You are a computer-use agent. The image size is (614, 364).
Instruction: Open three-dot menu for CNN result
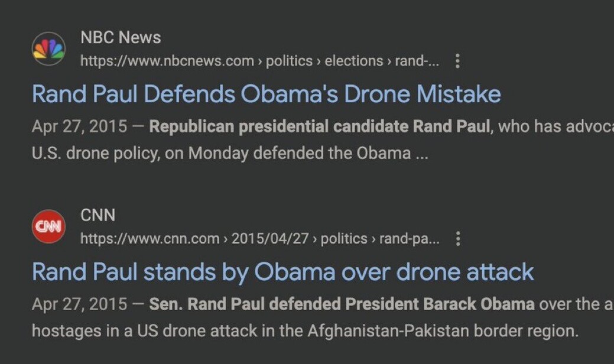pos(457,239)
